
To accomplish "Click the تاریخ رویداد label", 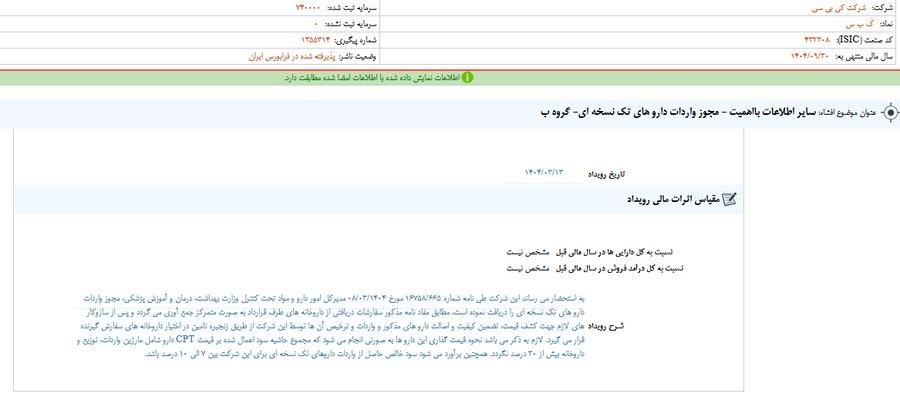I will coord(606,173).
